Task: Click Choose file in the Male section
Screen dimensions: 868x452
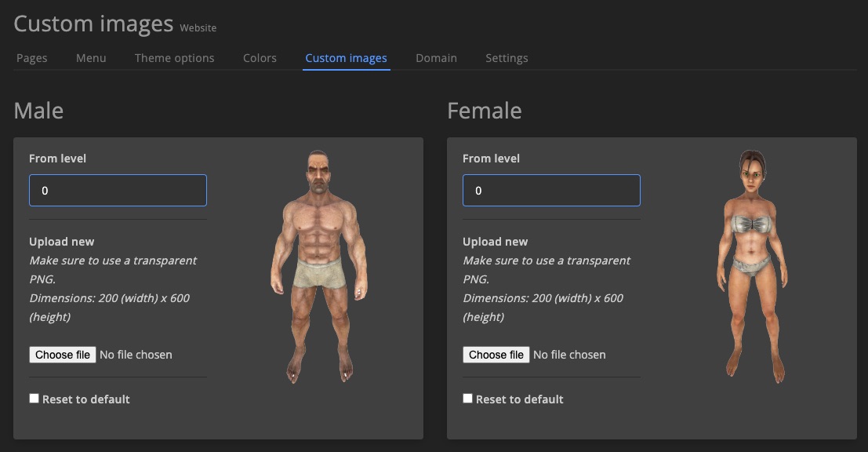Action: pos(63,354)
